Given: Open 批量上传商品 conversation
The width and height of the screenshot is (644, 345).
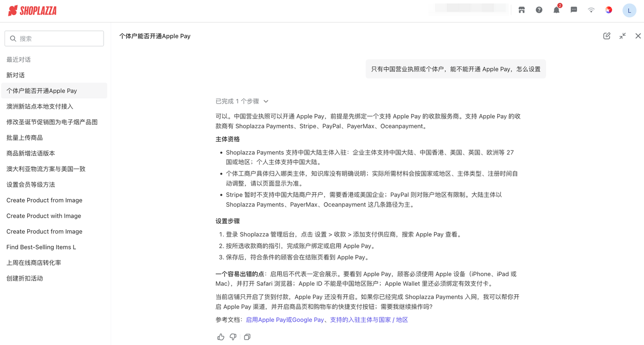Looking at the screenshot, I should point(54,138).
